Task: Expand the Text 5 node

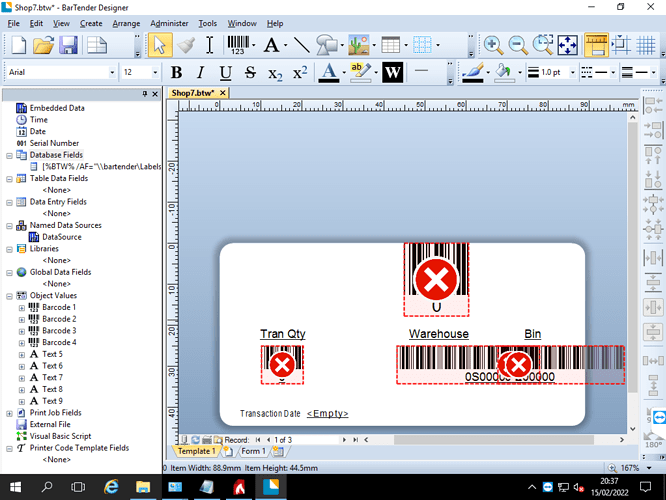Action: (22, 355)
